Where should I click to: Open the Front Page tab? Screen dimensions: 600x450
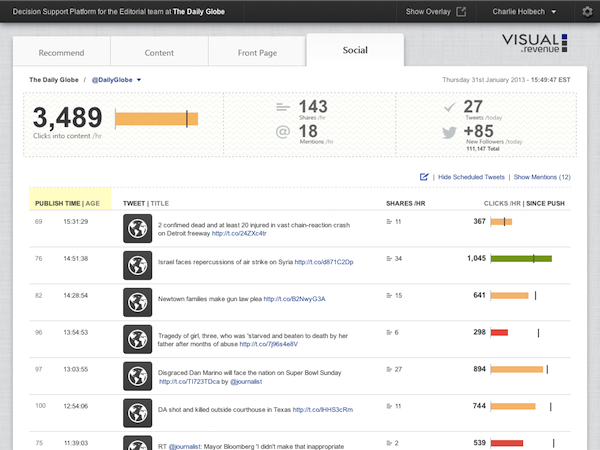(x=257, y=52)
